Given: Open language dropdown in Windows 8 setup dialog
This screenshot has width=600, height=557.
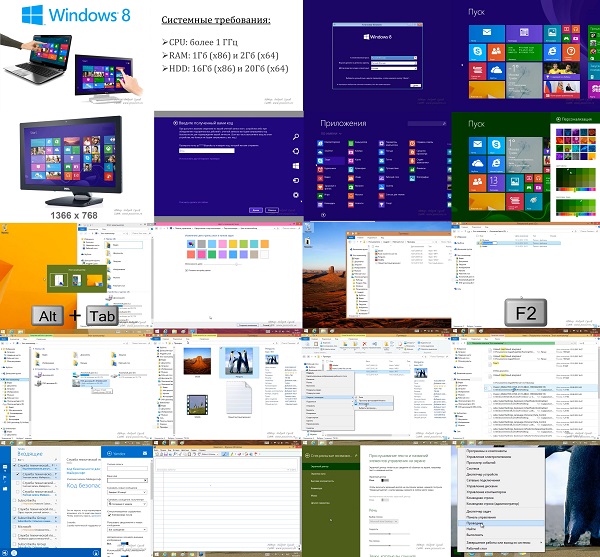Looking at the screenshot, I should [394, 58].
